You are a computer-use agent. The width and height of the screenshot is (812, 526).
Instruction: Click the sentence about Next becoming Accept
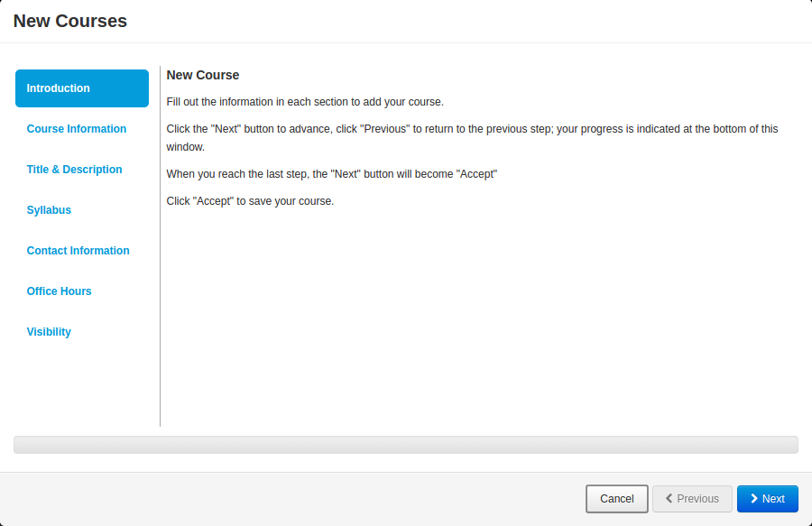(x=331, y=174)
